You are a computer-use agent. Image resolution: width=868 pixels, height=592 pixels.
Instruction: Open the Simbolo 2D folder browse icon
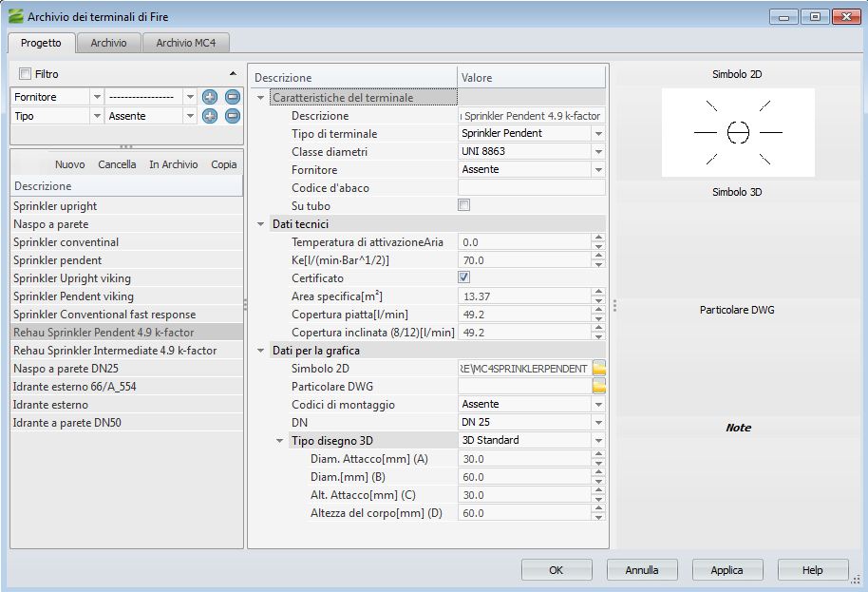pos(599,368)
